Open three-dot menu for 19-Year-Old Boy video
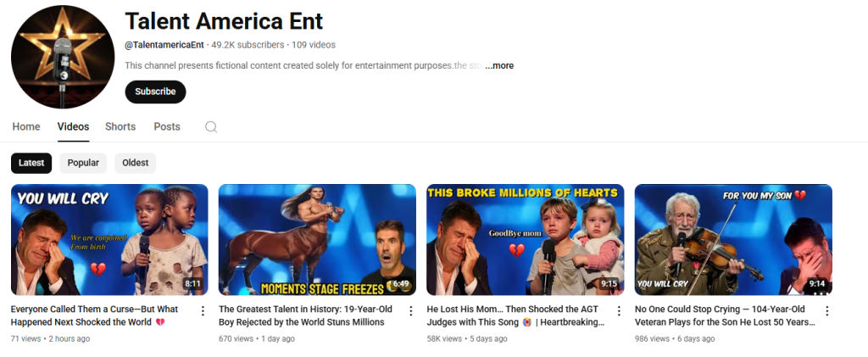The image size is (868, 357). pos(411,310)
